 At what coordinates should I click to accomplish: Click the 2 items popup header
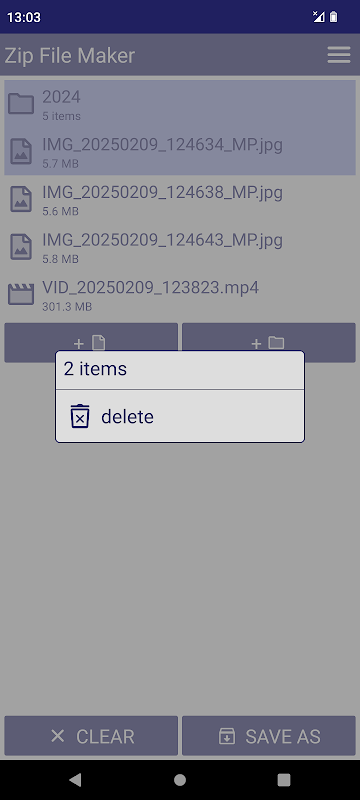180,369
